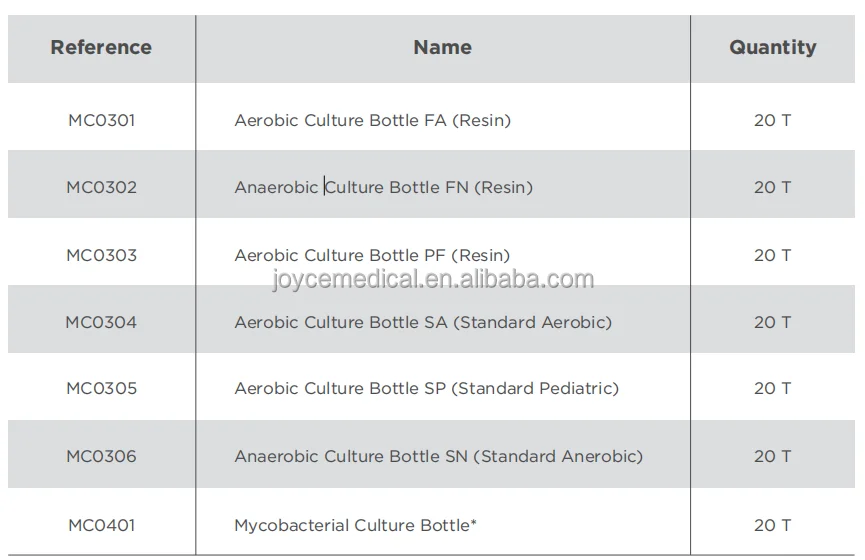Screen dimensions: 865x560
Task: Open the joycemedical.en.alibaba.com watermark link
Action: click(432, 279)
